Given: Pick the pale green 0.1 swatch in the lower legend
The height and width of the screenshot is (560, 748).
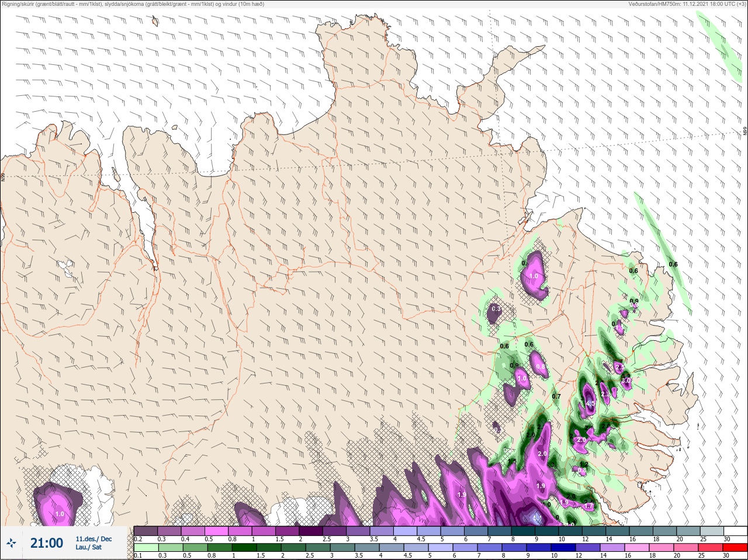Looking at the screenshot, I should click(x=146, y=548).
